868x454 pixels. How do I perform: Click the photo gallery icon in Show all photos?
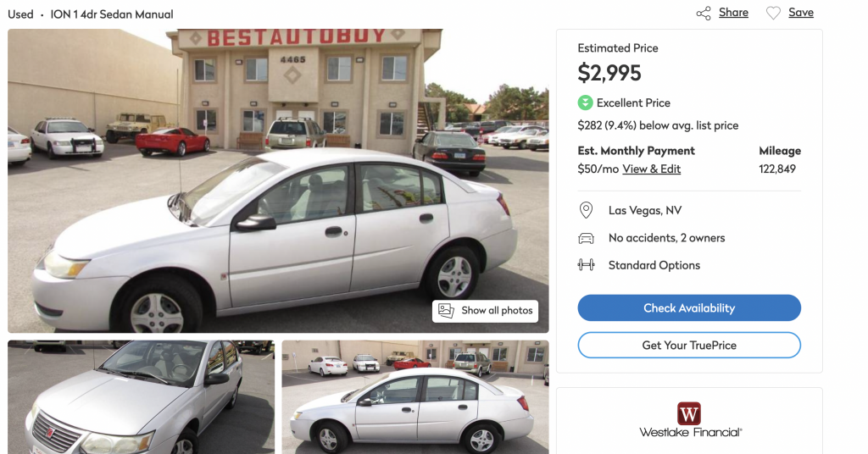(446, 310)
